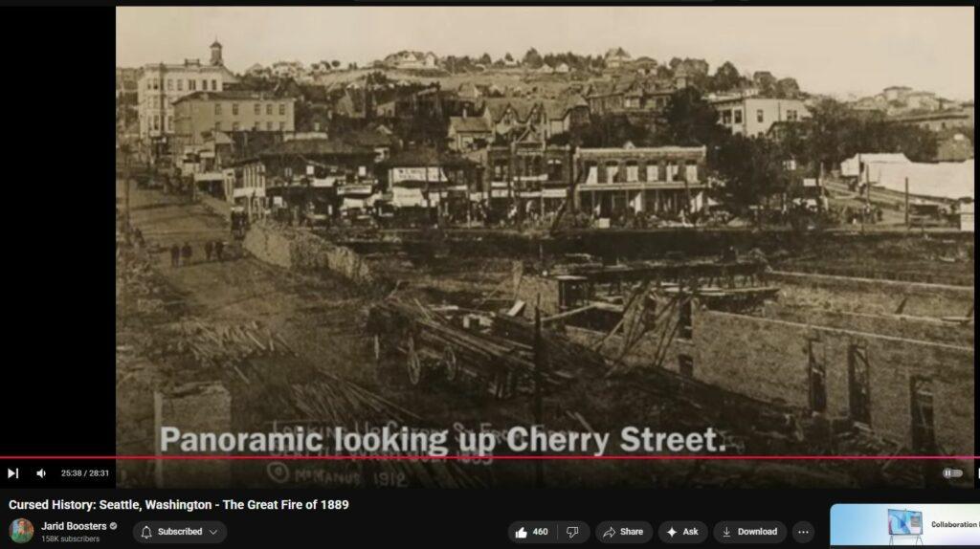
Task: Dislike the video with the thumbs-down icon
Action: tap(572, 532)
